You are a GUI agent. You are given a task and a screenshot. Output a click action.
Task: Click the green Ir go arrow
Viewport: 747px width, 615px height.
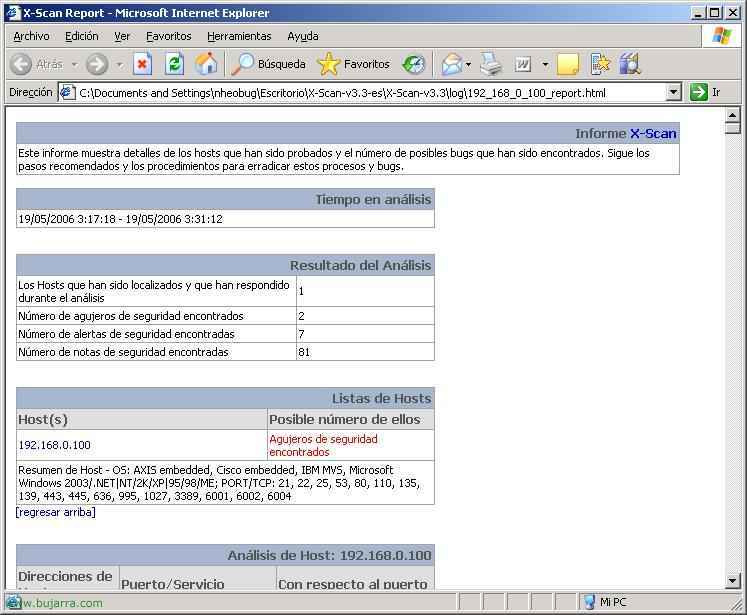point(698,92)
